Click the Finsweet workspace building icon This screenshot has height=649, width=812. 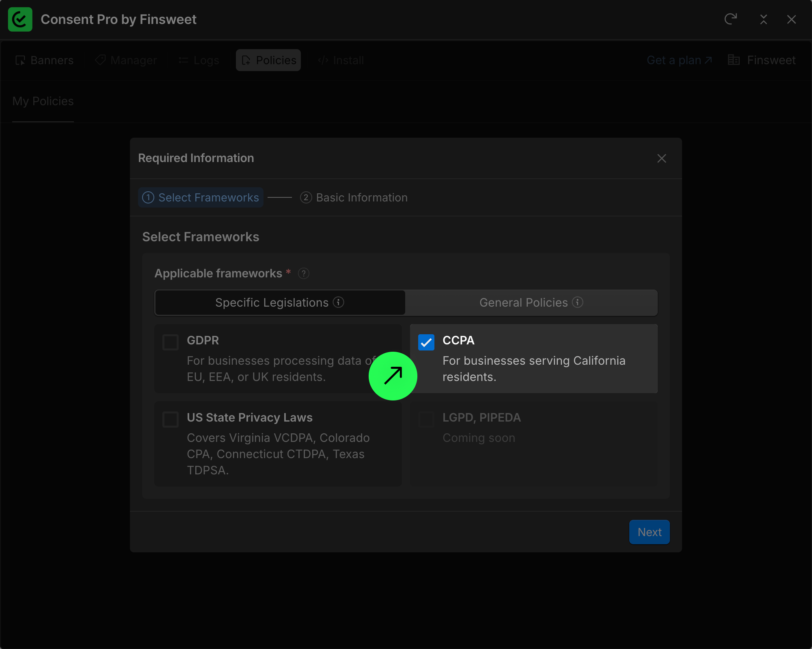tap(734, 60)
